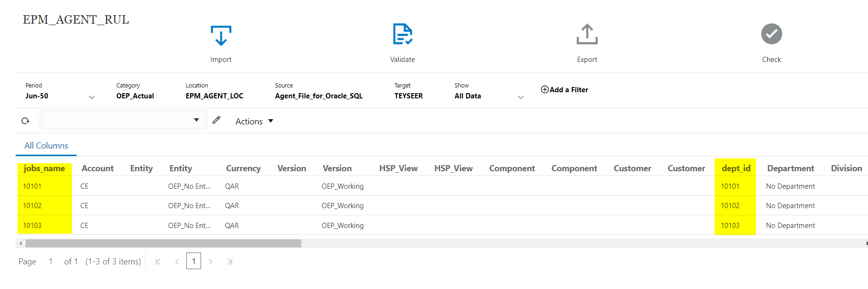Click No Department in row 10103
Viewport: 868px width, 289px height.
(x=790, y=226)
